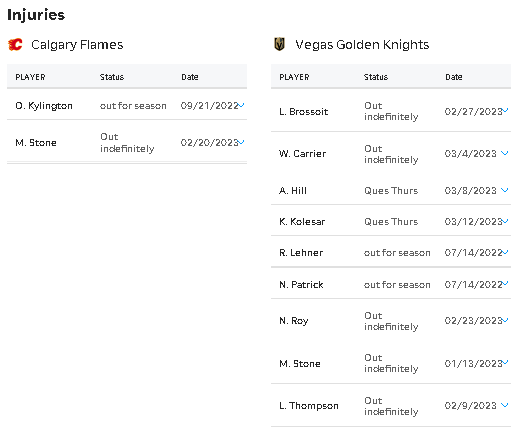Expand O. Kylington injury details chevron
This screenshot has height=436, width=523.
(x=241, y=105)
